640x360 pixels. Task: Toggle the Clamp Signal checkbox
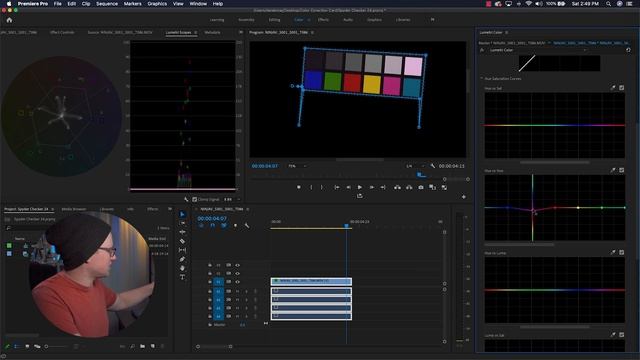[x=195, y=199]
